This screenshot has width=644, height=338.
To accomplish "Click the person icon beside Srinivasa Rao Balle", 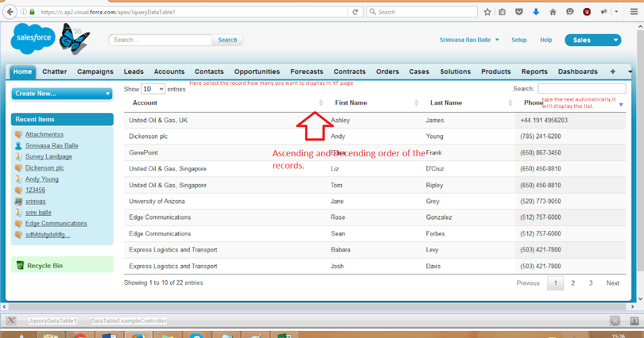I will 18,145.
